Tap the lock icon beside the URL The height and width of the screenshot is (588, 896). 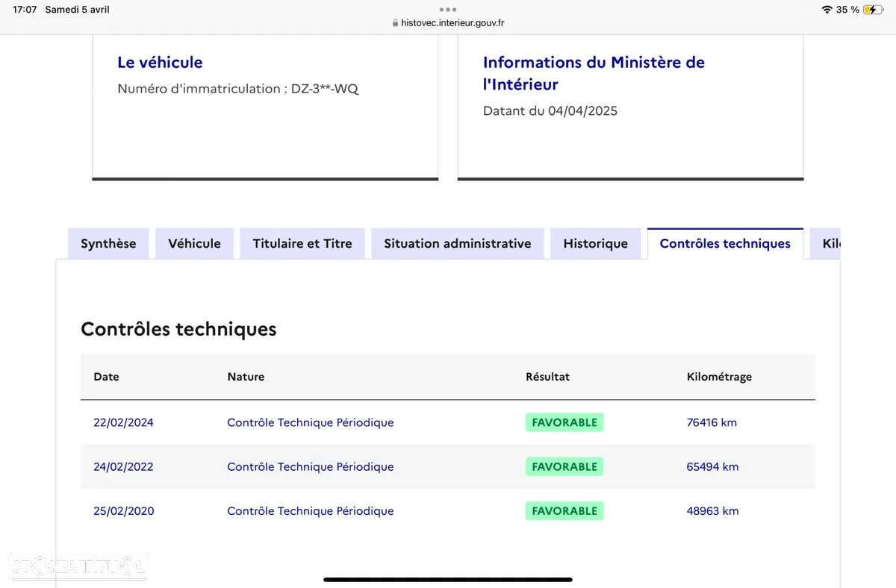click(396, 23)
